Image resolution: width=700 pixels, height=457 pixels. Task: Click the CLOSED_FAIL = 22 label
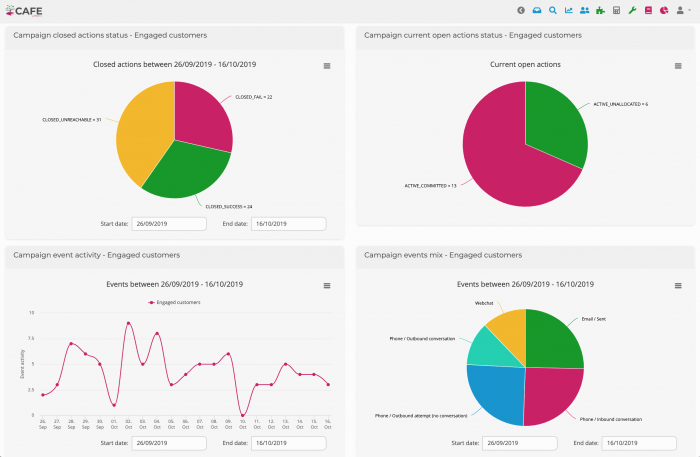point(254,97)
